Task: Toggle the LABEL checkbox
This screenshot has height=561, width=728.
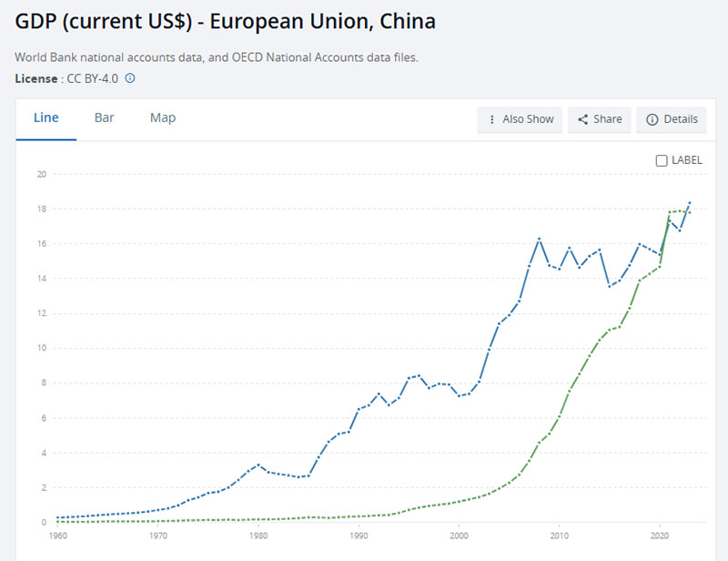Action: tap(662, 160)
